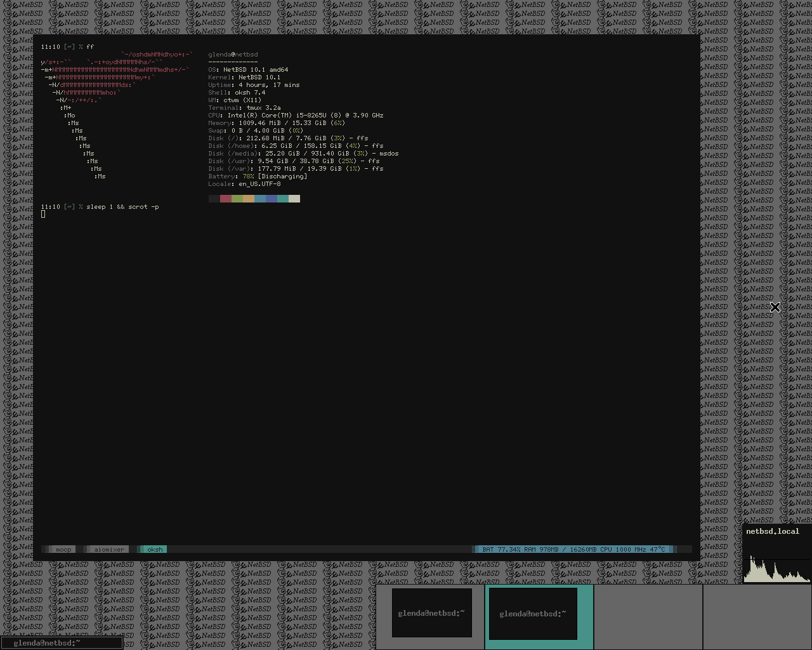Click the Disk (/media) msdos line
The image size is (812, 650).
(303, 154)
